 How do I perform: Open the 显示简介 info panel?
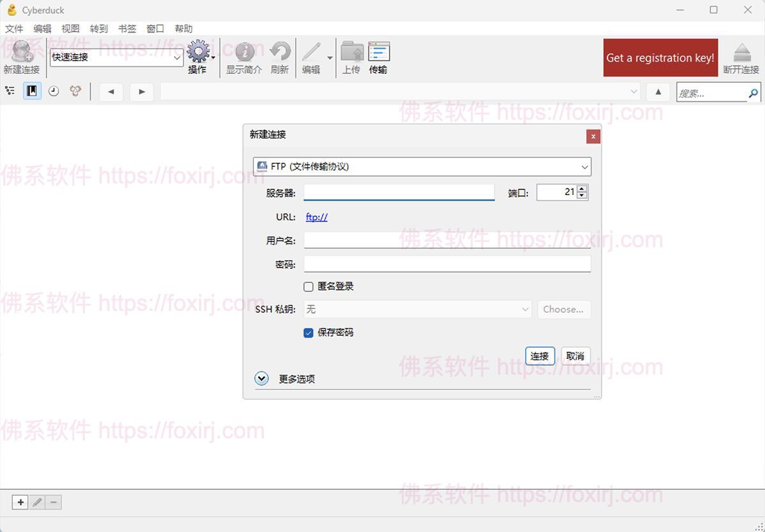(x=244, y=54)
